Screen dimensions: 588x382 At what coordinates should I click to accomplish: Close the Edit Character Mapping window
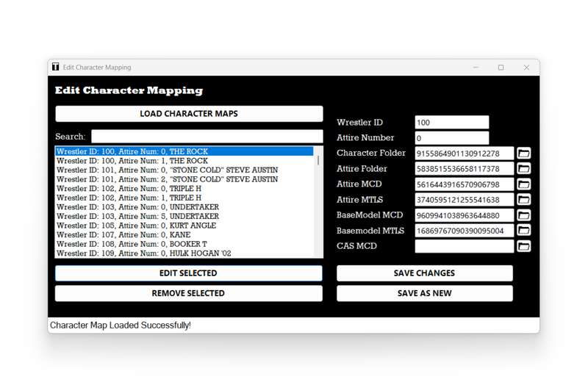[526, 68]
